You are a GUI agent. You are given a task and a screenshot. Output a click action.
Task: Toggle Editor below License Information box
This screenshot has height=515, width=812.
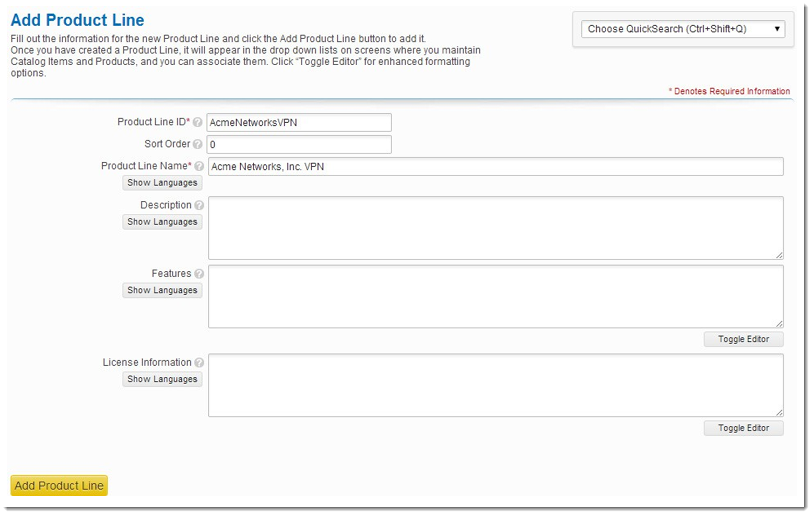click(744, 428)
